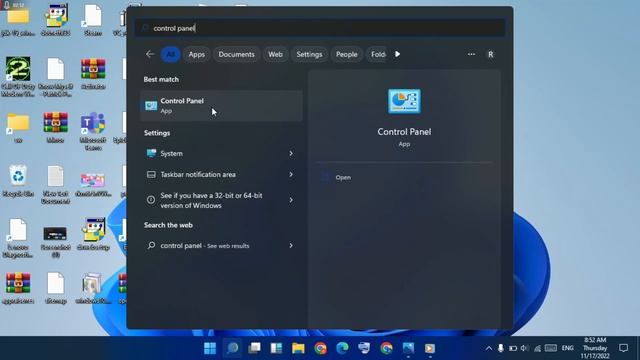
Task: Select the All filter tab
Action: 171,54
